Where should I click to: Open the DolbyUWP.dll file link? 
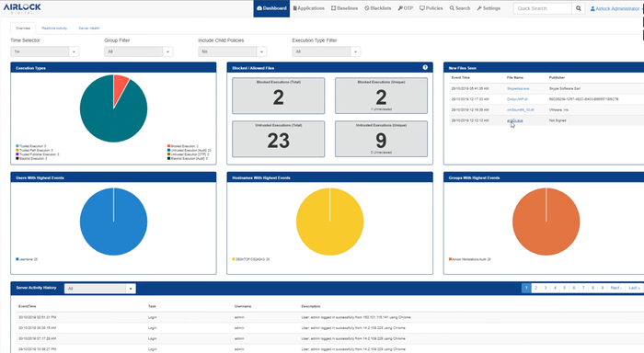tap(517, 99)
